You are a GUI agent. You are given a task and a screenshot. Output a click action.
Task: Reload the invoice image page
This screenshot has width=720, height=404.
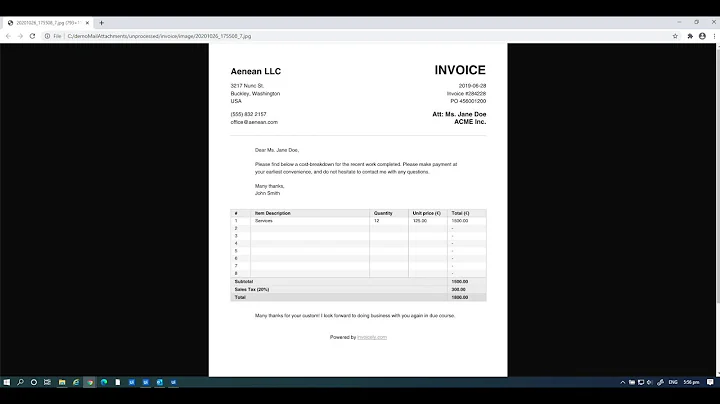tap(32, 36)
